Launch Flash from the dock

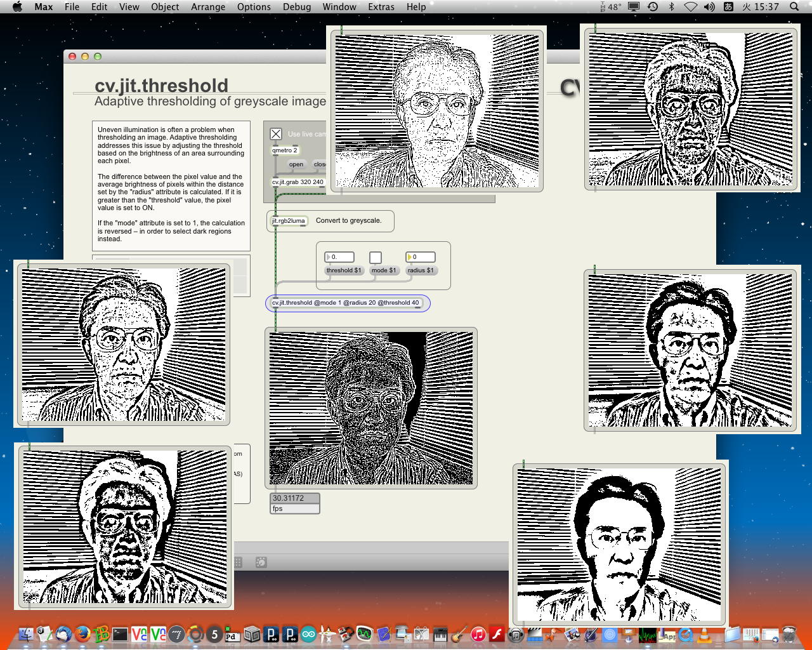[497, 633]
